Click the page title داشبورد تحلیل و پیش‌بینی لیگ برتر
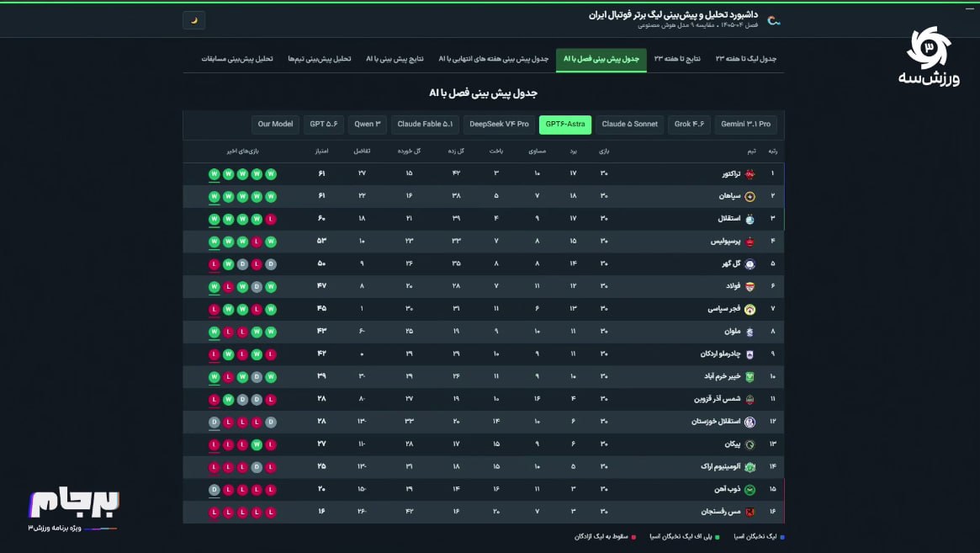Screen dimensions: 980x553 pyautogui.click(x=673, y=14)
